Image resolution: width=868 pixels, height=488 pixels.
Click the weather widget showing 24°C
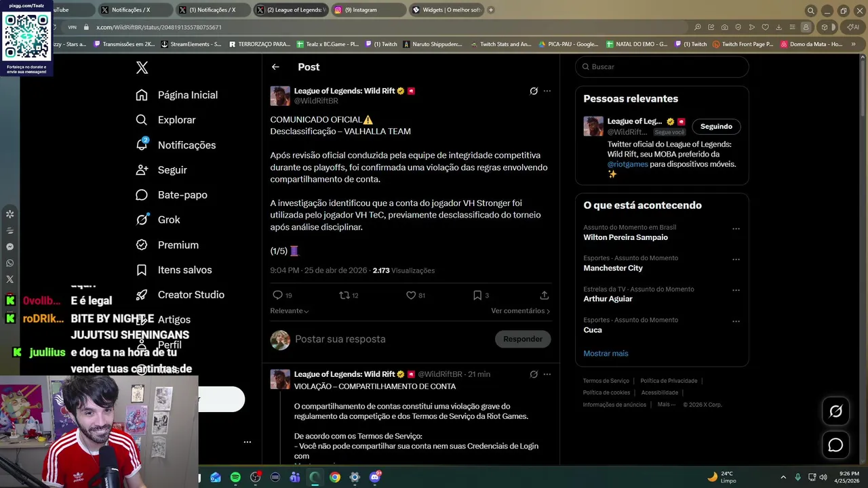pyautogui.click(x=722, y=477)
